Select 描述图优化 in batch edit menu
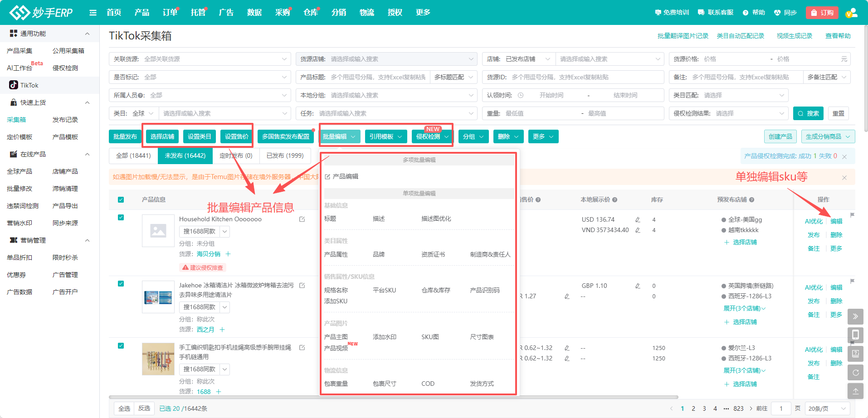This screenshot has height=418, width=868. 436,219
